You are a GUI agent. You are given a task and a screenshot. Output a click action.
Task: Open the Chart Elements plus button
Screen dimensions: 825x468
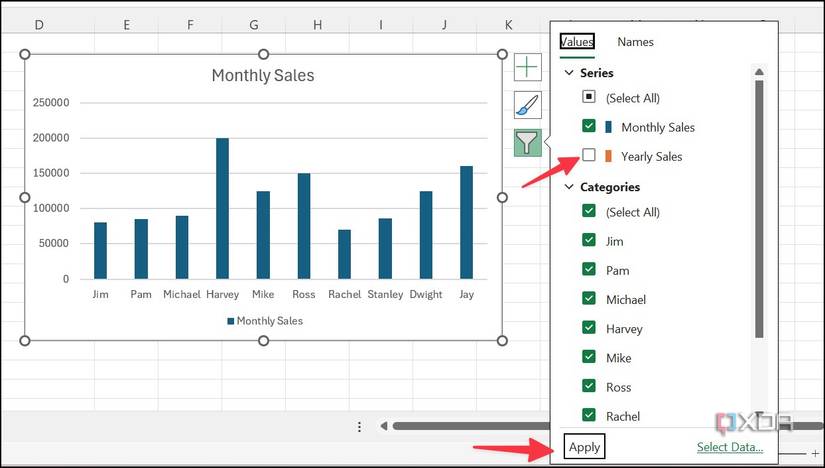click(x=527, y=67)
